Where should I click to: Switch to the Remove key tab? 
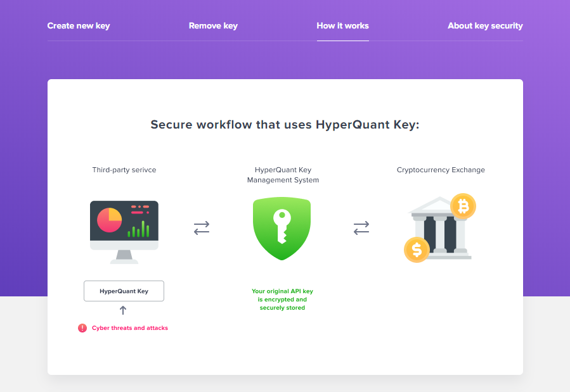[213, 26]
